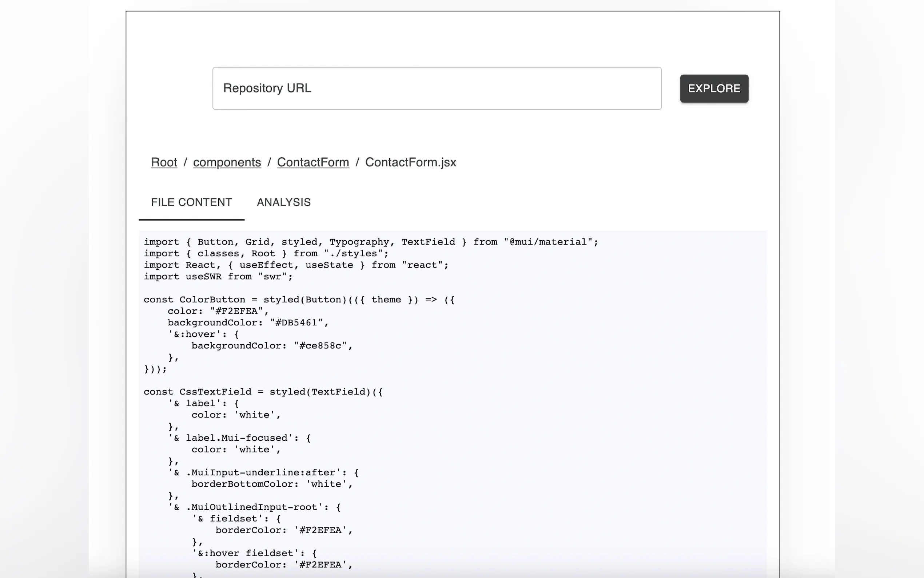Go to the Root breadcrumb link
924x578 pixels.
(164, 162)
